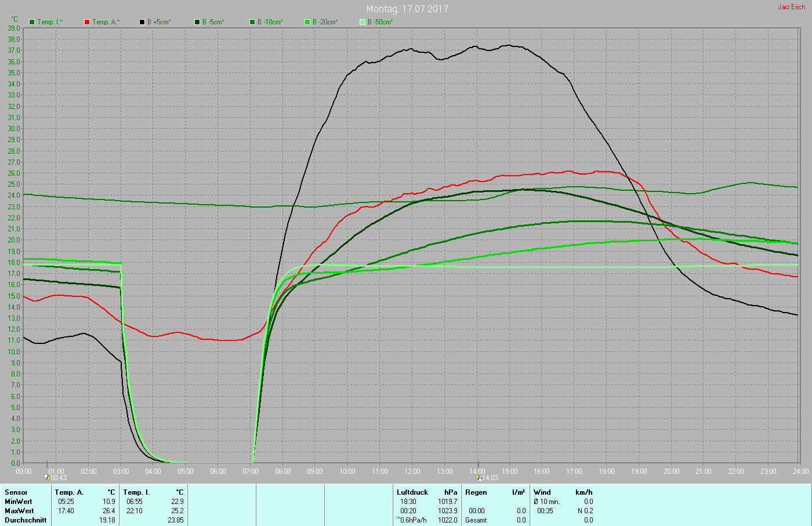This screenshot has width=812, height=526.
Task: Click the '20.0' label on the temperature axis
Action: 13,240
